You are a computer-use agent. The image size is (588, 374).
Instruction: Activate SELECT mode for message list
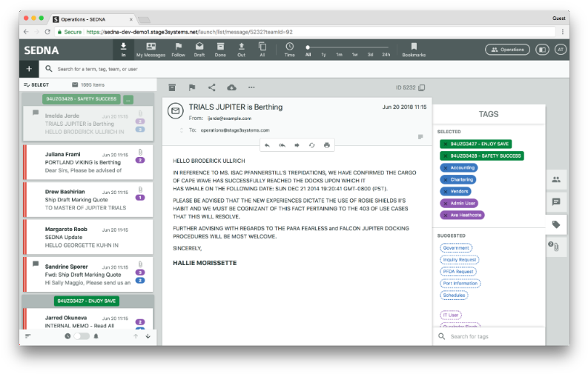[x=36, y=85]
